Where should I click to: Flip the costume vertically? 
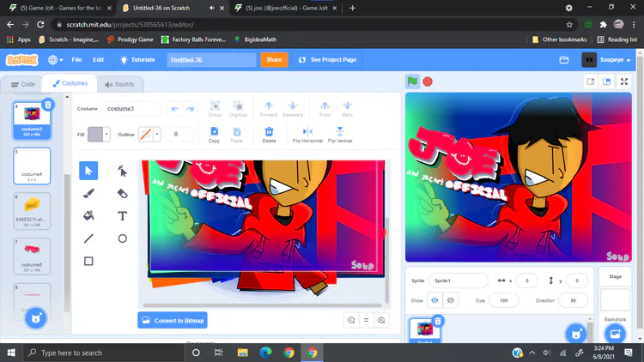[340, 135]
